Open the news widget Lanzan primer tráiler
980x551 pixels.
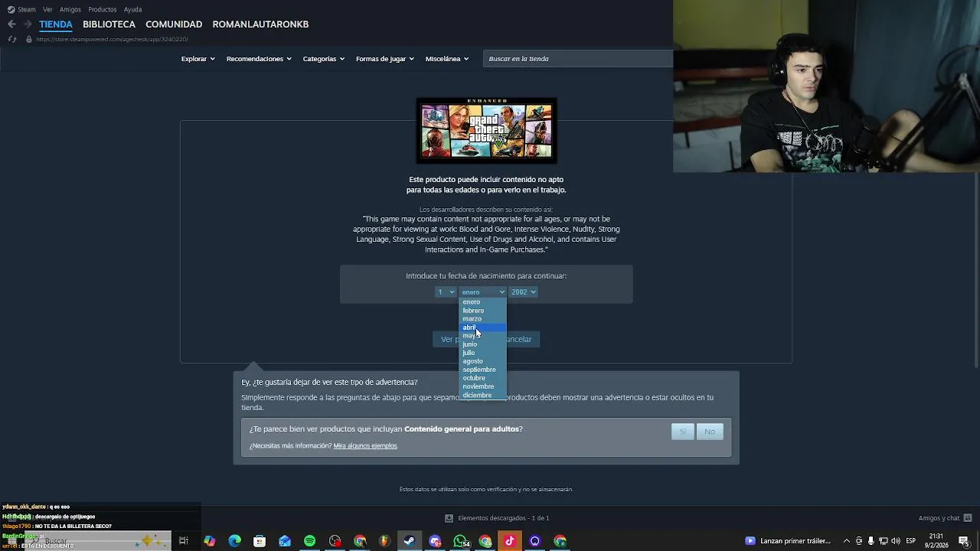(x=788, y=541)
